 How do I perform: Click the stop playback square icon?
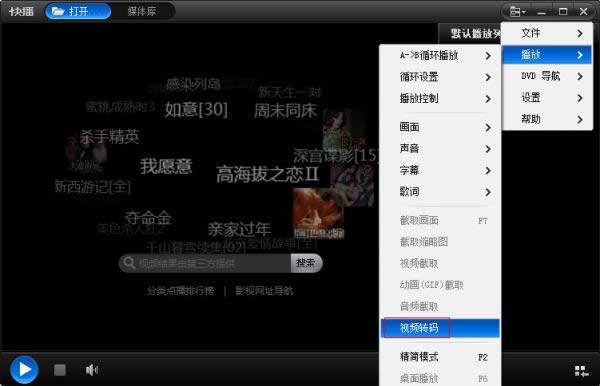click(60, 370)
